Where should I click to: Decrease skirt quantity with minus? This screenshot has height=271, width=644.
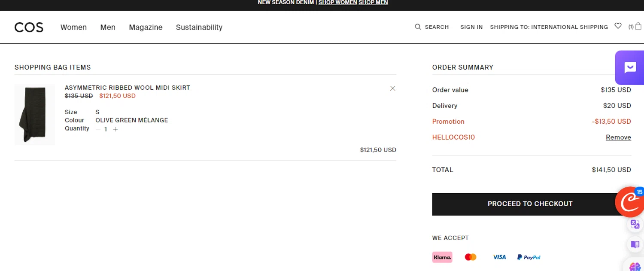(x=98, y=129)
